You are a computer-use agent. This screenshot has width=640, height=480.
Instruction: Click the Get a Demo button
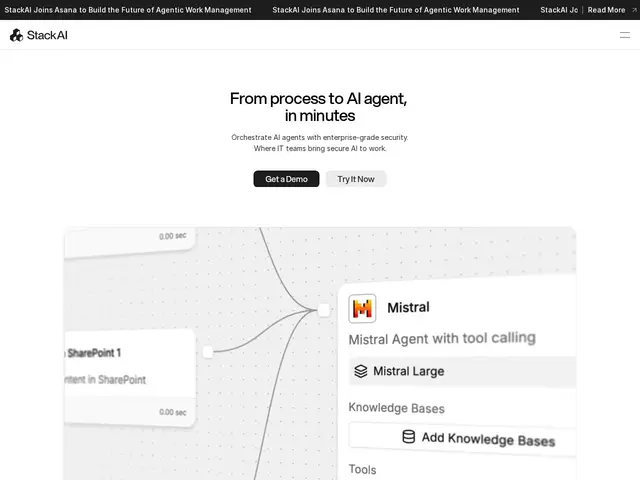tap(286, 179)
